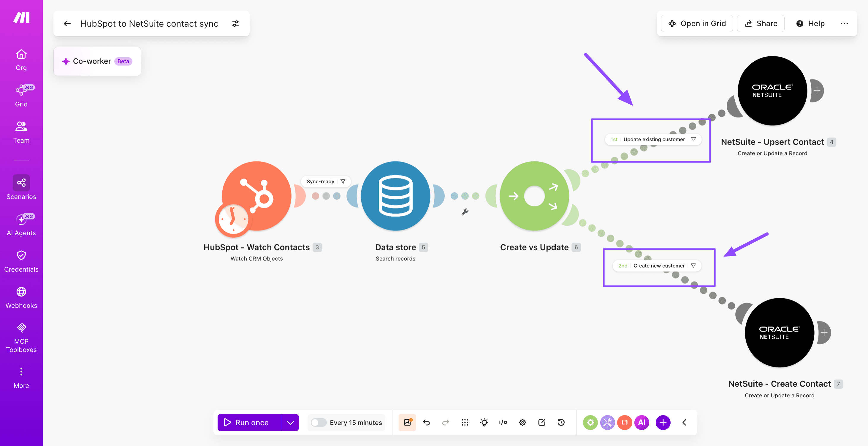The image size is (868, 446).
Task: Redo the last change
Action: pos(446,423)
